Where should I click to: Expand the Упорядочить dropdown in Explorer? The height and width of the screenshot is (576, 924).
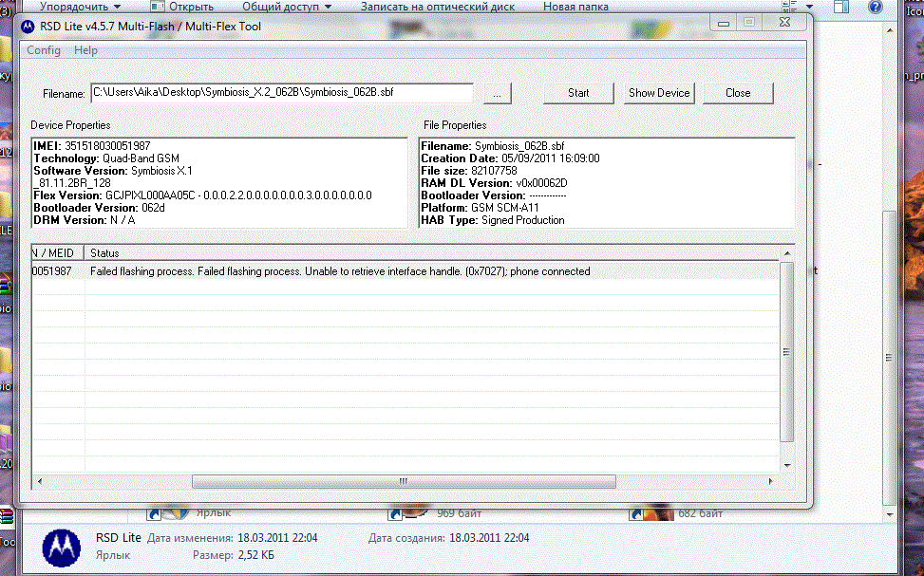pyautogui.click(x=80, y=7)
